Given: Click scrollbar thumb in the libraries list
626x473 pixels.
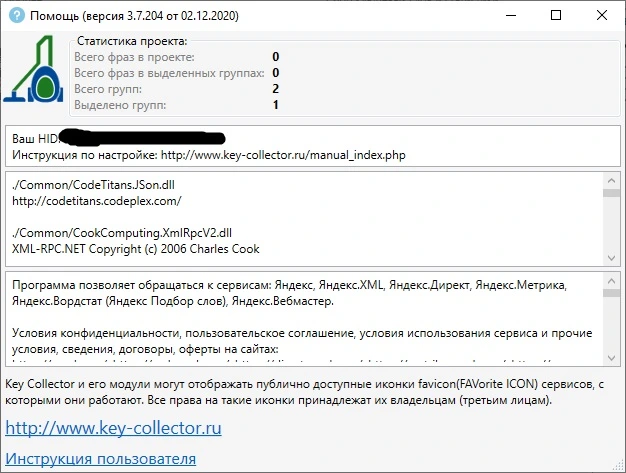Looking at the screenshot, I should click(611, 193).
